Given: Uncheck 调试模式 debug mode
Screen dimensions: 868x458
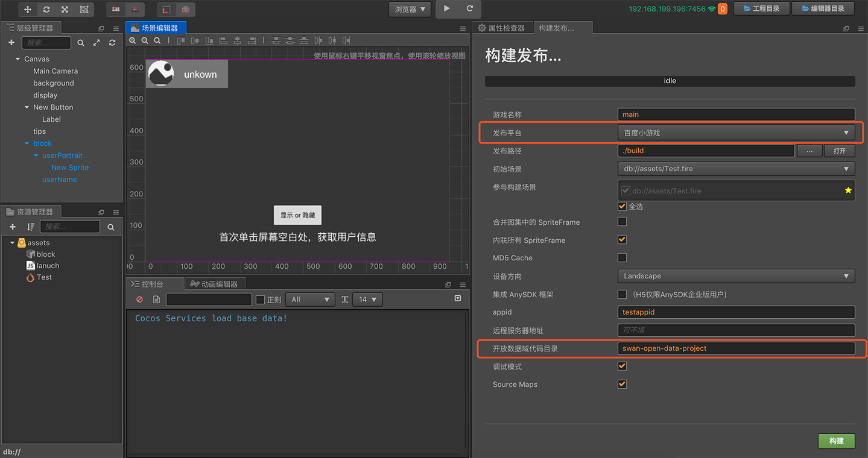Looking at the screenshot, I should pyautogui.click(x=622, y=366).
